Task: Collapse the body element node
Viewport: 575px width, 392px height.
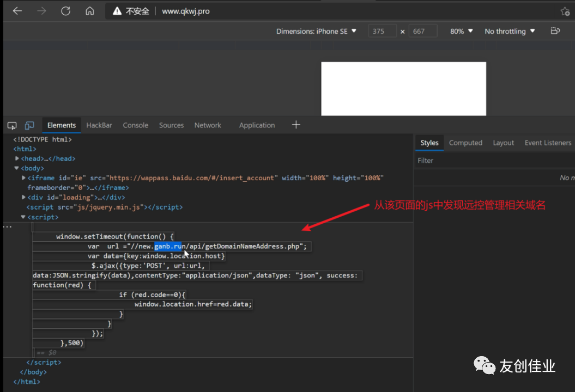Action: click(16, 168)
